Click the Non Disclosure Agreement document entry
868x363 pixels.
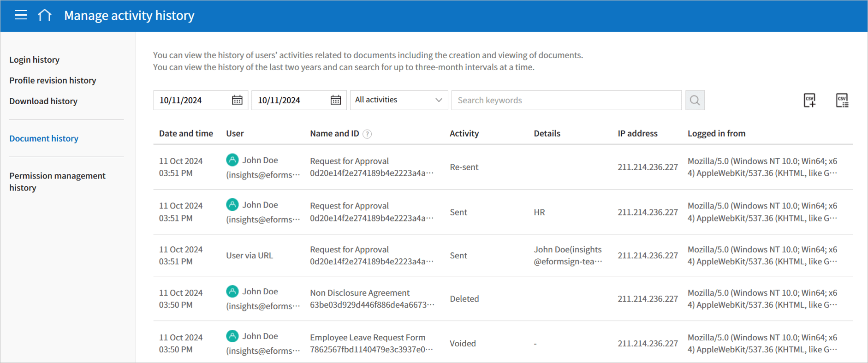pos(359,292)
